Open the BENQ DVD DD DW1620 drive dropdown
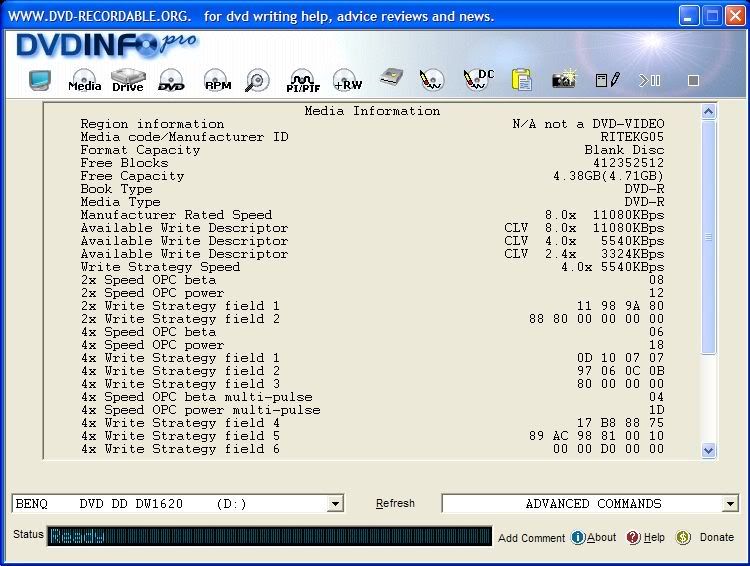This screenshot has width=750, height=566. 335,504
